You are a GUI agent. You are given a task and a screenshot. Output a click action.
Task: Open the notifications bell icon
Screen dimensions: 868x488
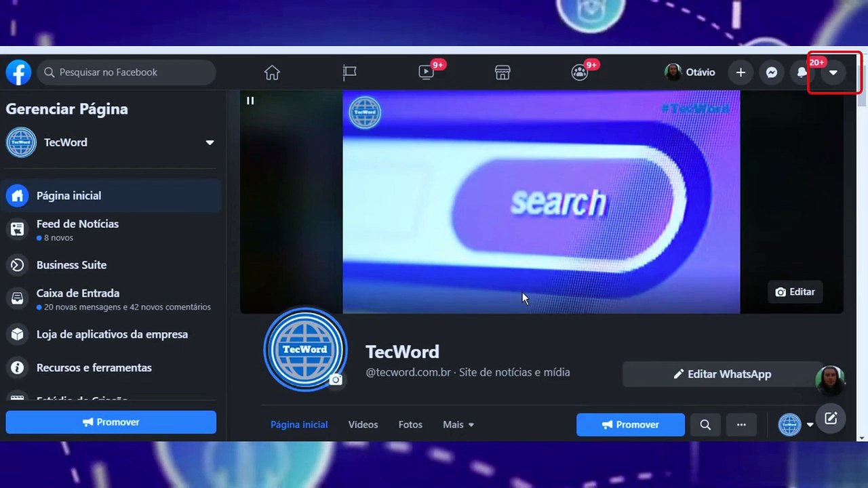point(802,73)
